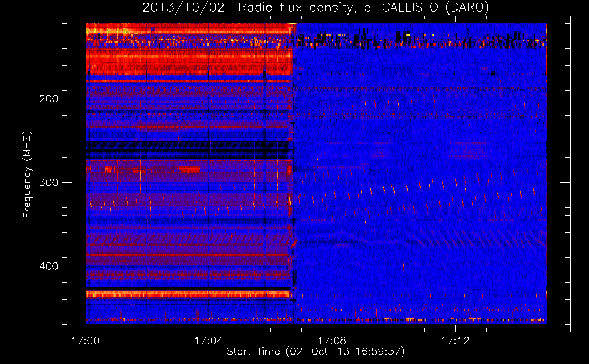This screenshot has height=364, width=589.
Task: Click the 17:08 time tick label
Action: (332, 341)
